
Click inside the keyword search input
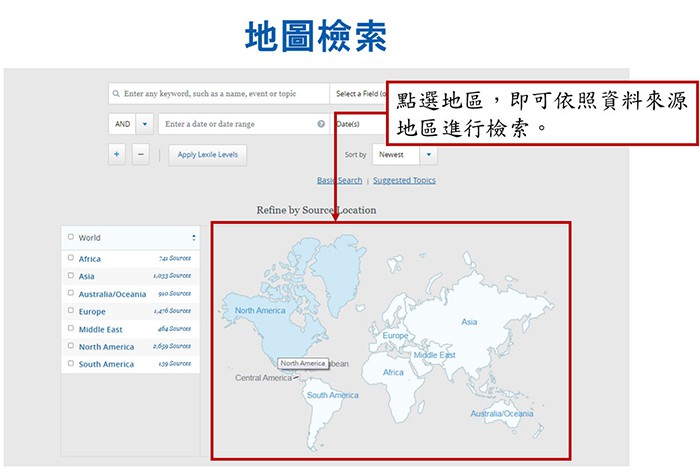(222, 94)
